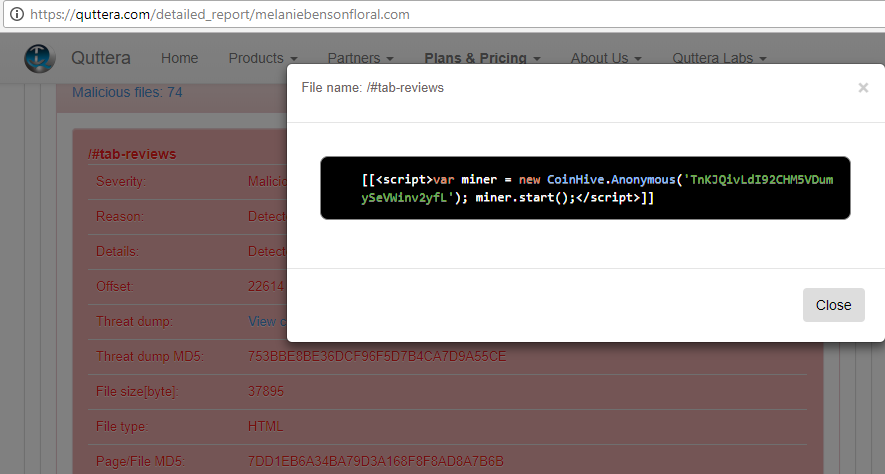The width and height of the screenshot is (885, 474).
Task: Open the Quttera Labs dropdown
Action: pyautogui.click(x=719, y=58)
